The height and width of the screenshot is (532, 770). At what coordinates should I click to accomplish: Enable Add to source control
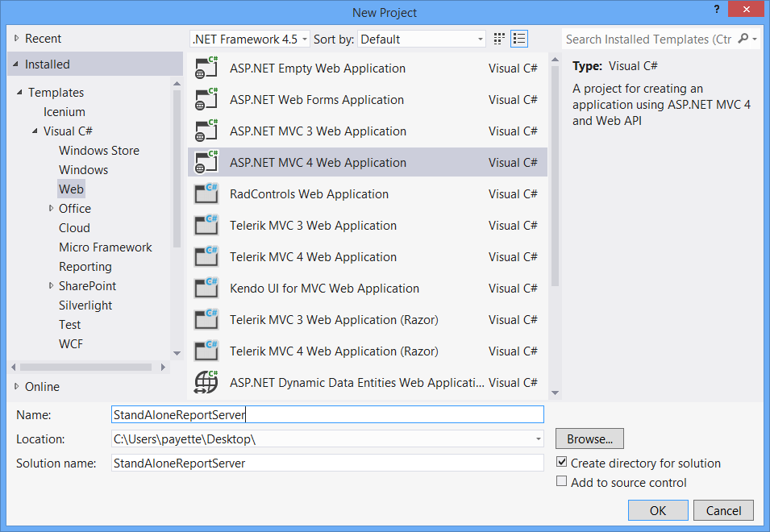point(562,482)
